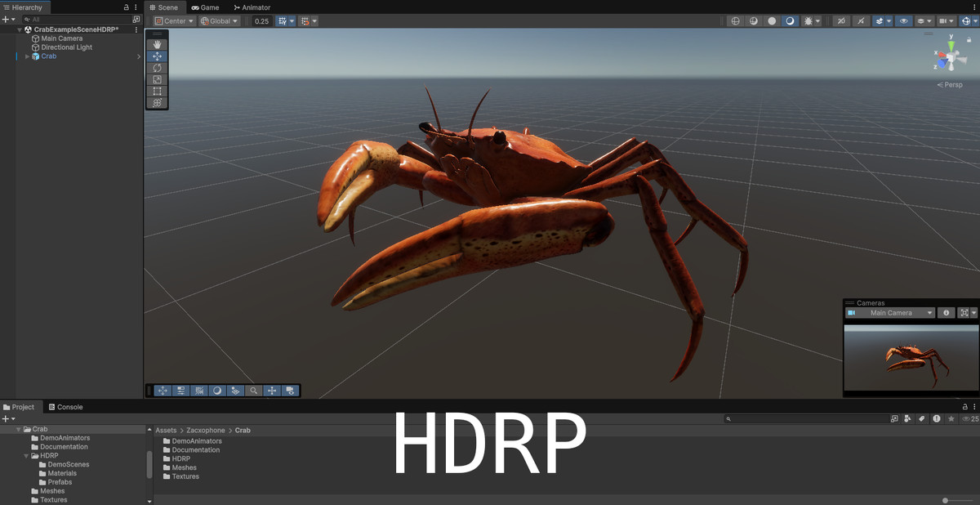The height and width of the screenshot is (505, 980).
Task: Switch to the Animator tab
Action: [252, 7]
